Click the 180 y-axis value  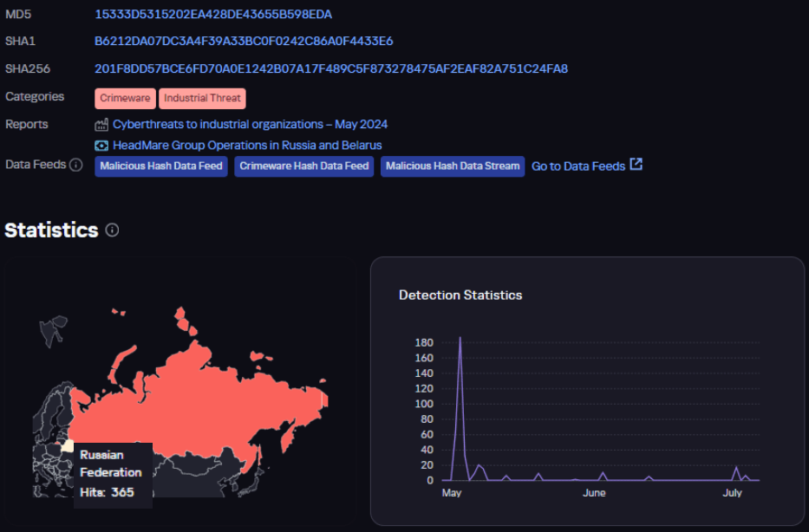pyautogui.click(x=424, y=343)
